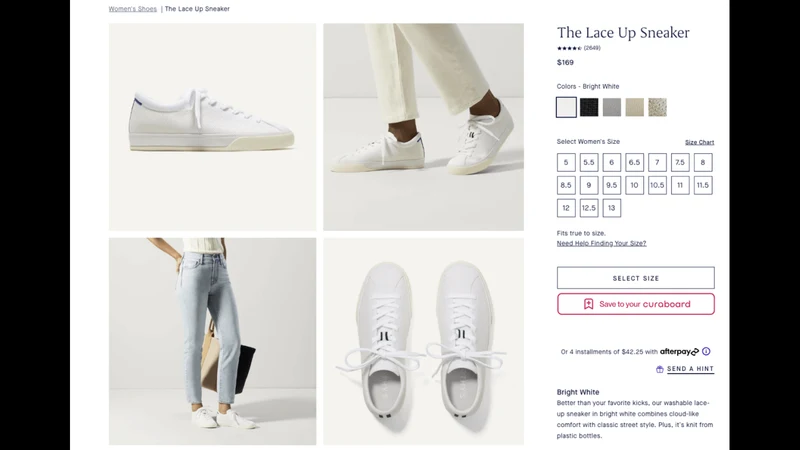800x450 pixels.
Task: Open the side-view sneaker product image
Action: click(212, 127)
